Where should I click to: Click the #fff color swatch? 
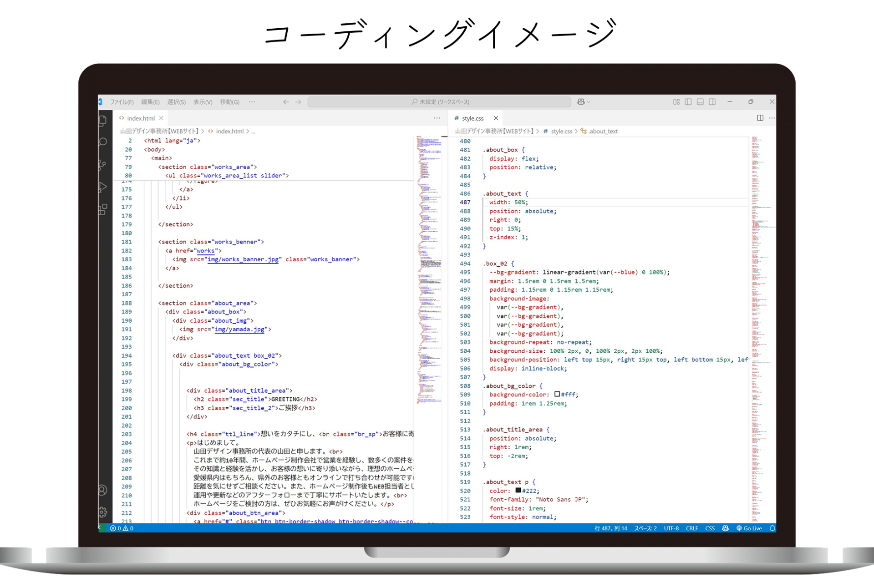coord(557,395)
